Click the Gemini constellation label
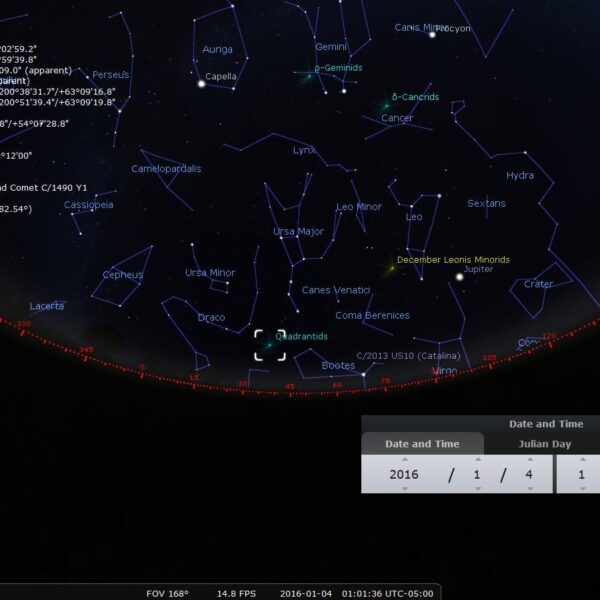The height and width of the screenshot is (600, 600). (331, 47)
